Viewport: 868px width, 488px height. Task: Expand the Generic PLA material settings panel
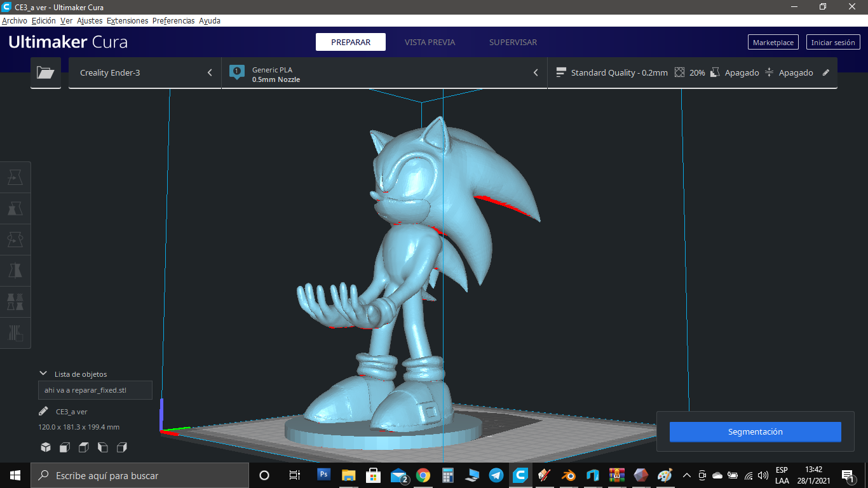pyautogui.click(x=535, y=72)
